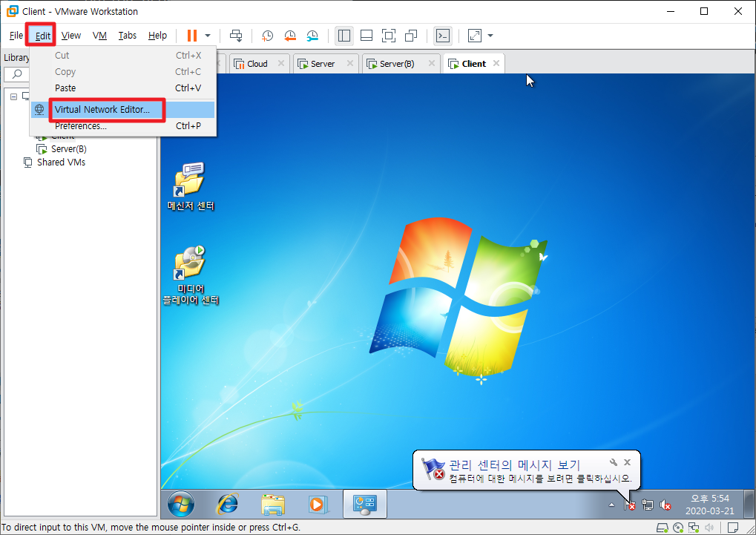Close the Server(B) tab
Viewport: 756px width, 535px height.
click(432, 63)
